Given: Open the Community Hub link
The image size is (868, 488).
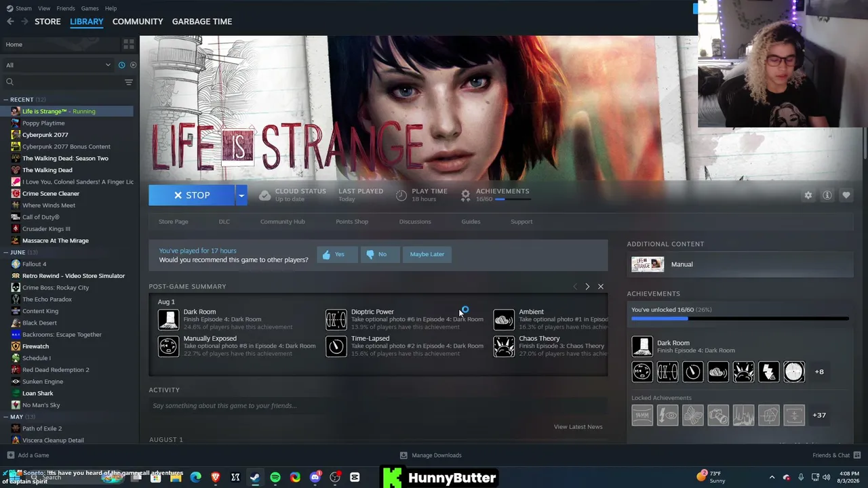Looking at the screenshot, I should click(283, 222).
